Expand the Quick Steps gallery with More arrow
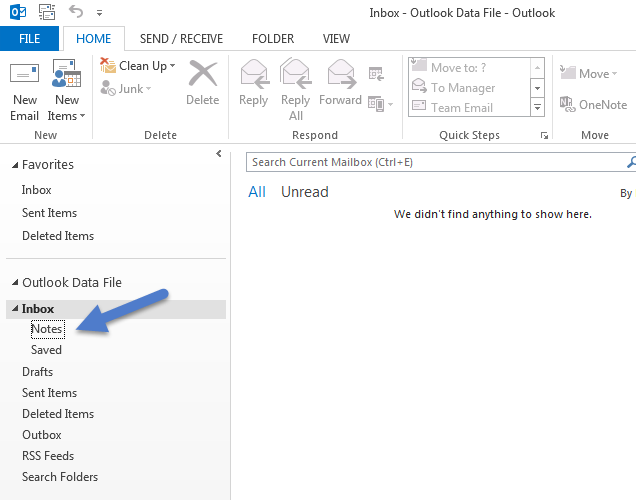 pyautogui.click(x=537, y=107)
